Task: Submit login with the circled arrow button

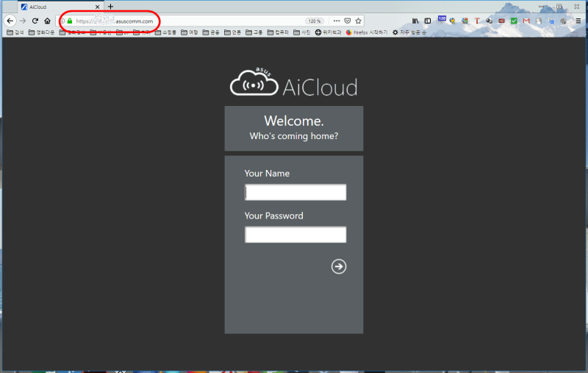Action: [x=339, y=266]
